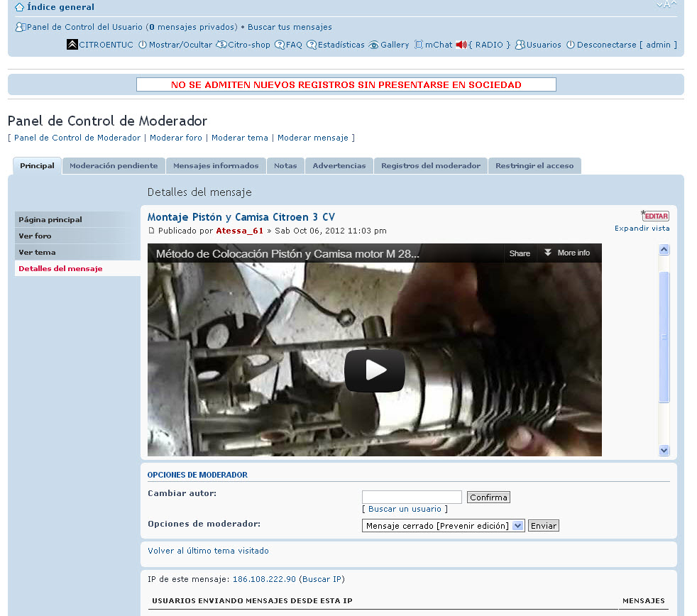Click the post scrollbar down arrow
Viewport: 697px width, 616px height.
664,450
